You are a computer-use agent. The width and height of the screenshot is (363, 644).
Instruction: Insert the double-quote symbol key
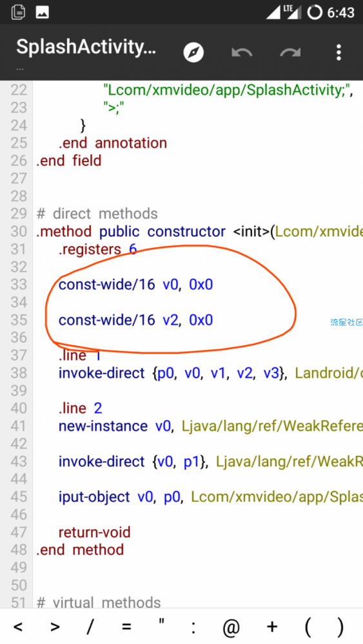pyautogui.click(x=162, y=623)
